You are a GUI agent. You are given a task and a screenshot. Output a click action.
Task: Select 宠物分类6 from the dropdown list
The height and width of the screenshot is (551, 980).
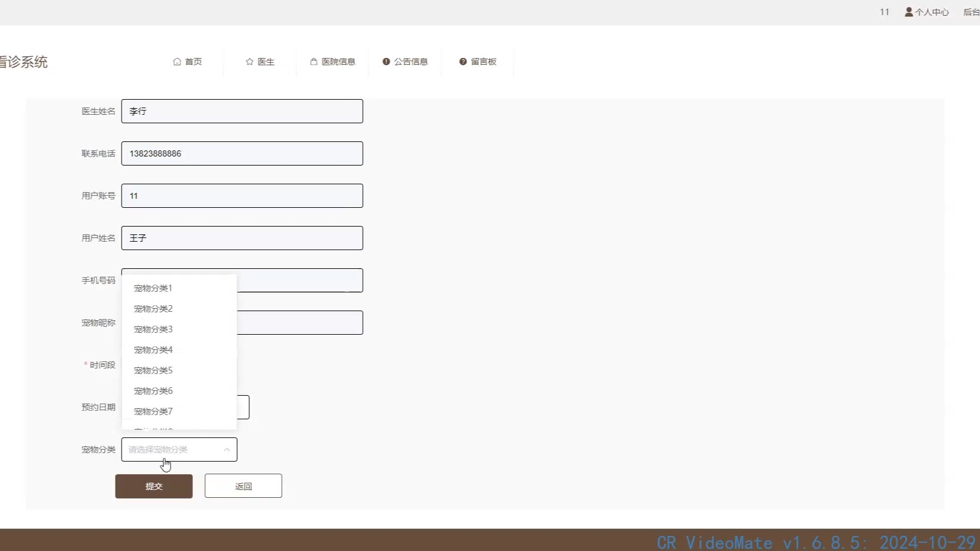click(x=179, y=391)
